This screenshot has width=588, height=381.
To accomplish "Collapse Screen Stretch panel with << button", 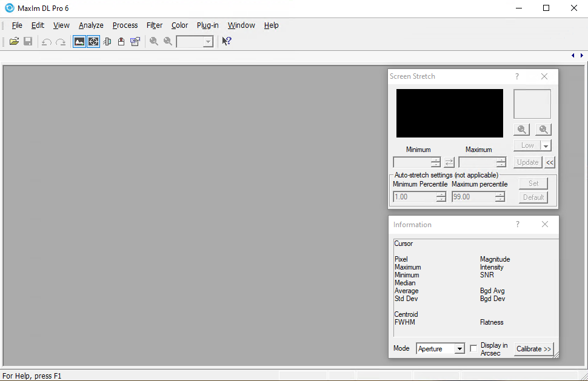I will pos(550,162).
